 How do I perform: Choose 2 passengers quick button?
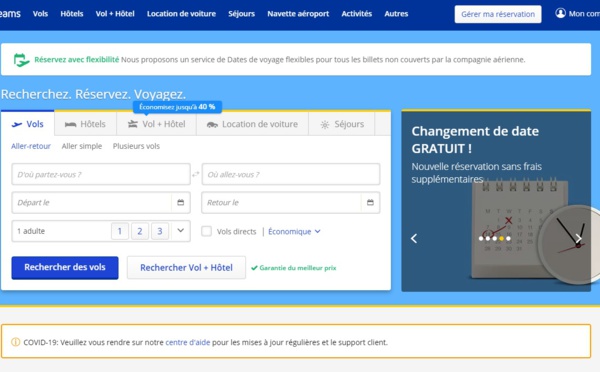pyautogui.click(x=140, y=231)
